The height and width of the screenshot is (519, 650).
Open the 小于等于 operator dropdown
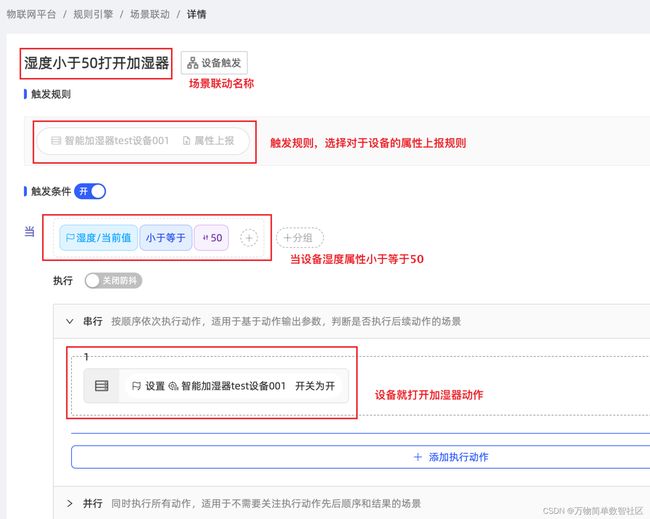pyautogui.click(x=165, y=238)
